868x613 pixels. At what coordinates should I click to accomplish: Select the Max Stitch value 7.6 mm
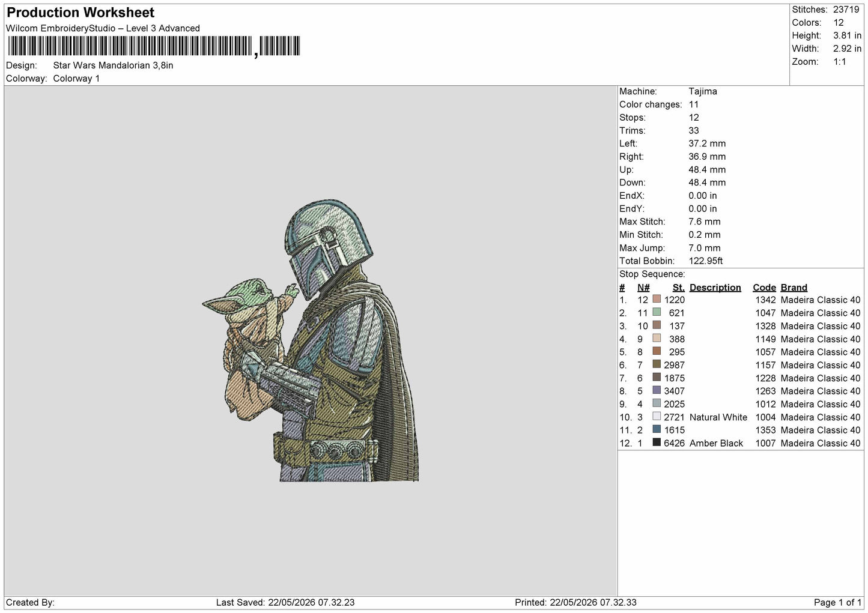705,222
